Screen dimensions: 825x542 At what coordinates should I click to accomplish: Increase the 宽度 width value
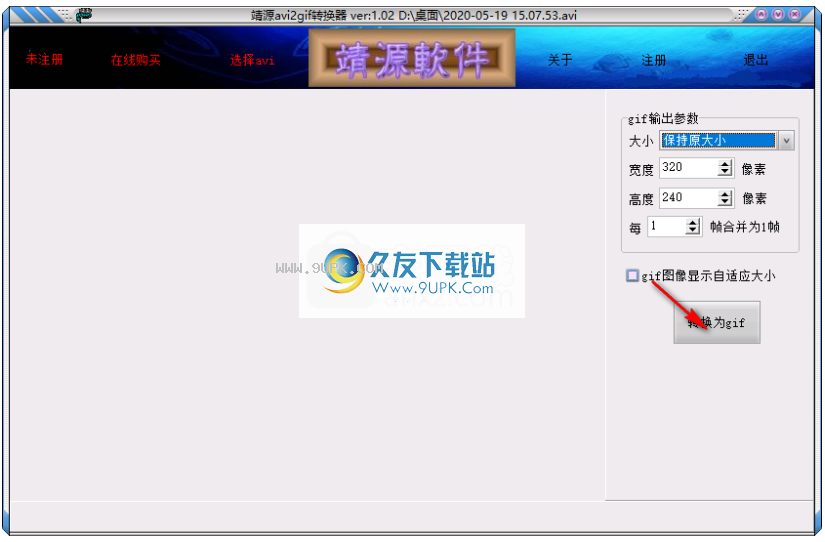pyautogui.click(x=725, y=164)
